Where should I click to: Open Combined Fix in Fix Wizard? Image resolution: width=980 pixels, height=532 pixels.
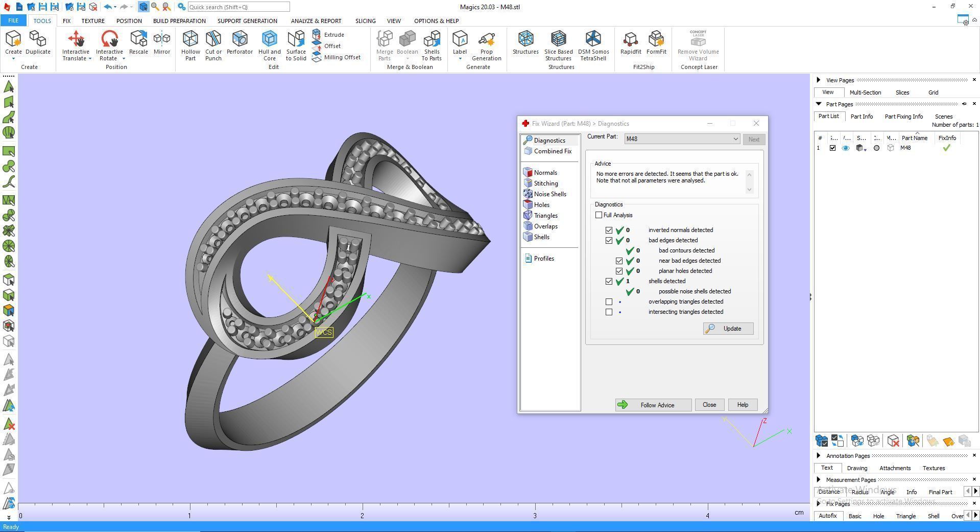point(547,151)
